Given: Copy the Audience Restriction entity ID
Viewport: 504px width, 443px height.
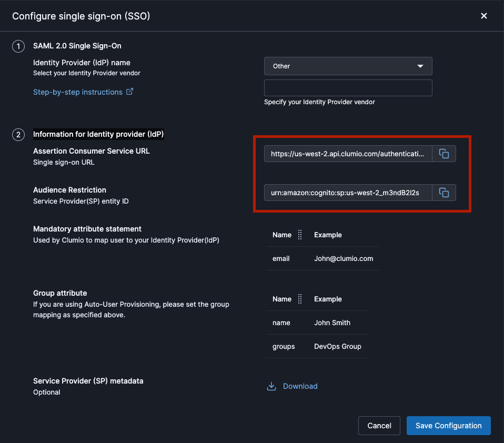Looking at the screenshot, I should (444, 193).
